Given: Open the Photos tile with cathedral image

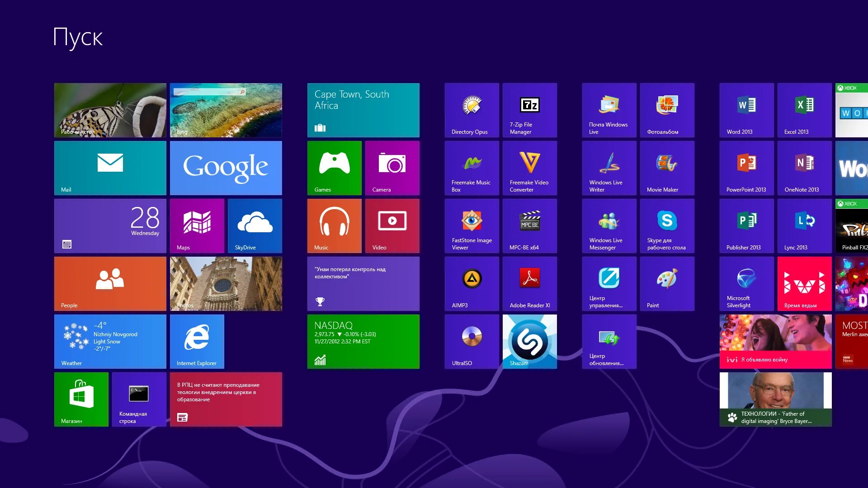Looking at the screenshot, I should coord(226,284).
